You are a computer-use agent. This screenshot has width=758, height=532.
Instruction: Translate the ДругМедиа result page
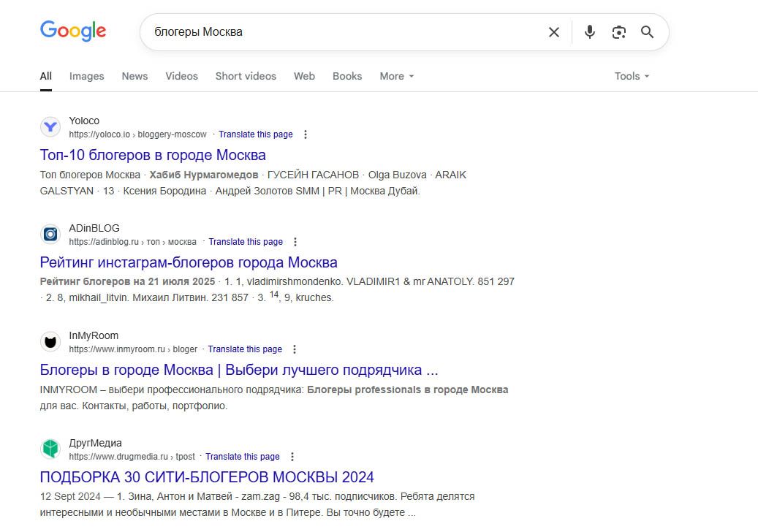[243, 457]
